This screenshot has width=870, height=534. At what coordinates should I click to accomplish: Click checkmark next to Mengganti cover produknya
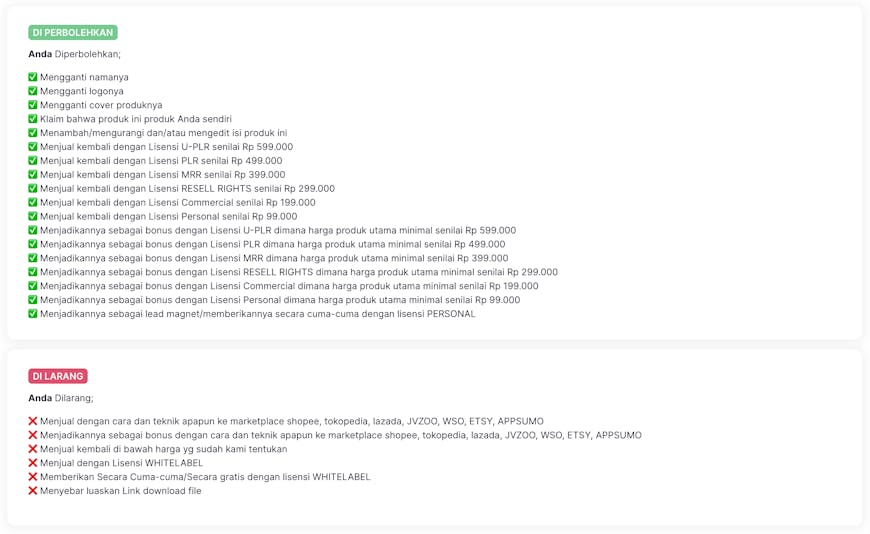coord(33,105)
